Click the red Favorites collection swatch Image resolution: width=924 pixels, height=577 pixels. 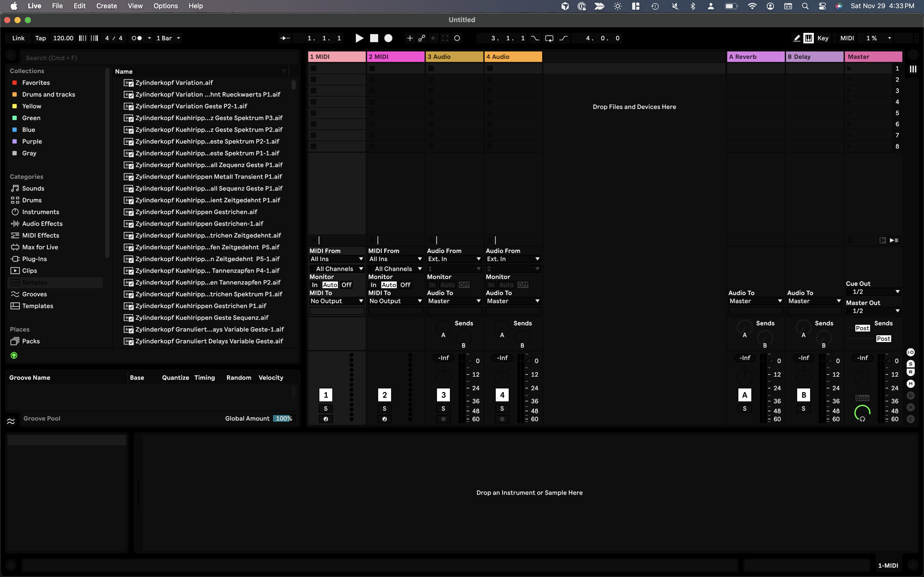[14, 83]
